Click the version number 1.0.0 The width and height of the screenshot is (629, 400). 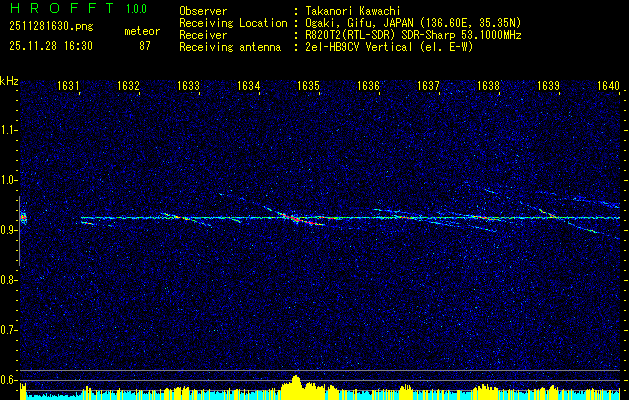pos(136,9)
